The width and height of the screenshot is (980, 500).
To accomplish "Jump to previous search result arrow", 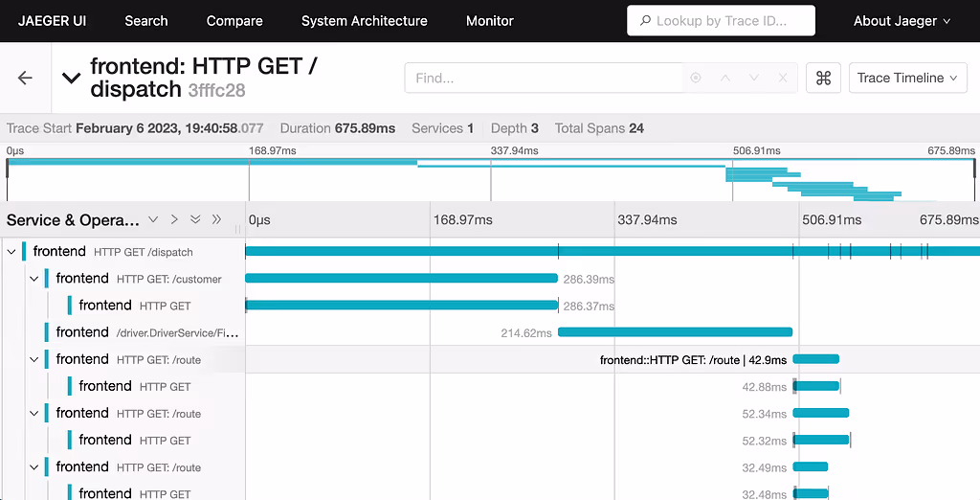I will click(x=725, y=79).
